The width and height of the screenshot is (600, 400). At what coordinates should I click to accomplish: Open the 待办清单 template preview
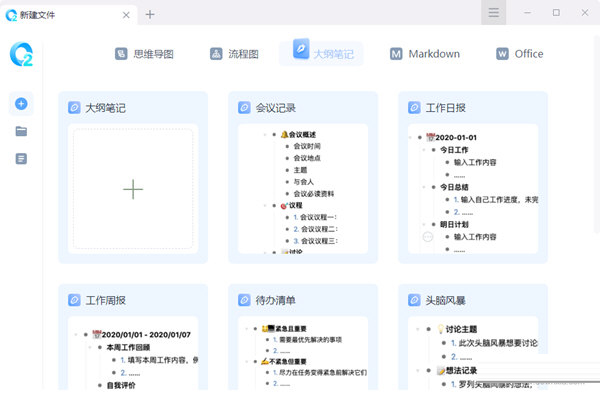[303, 353]
